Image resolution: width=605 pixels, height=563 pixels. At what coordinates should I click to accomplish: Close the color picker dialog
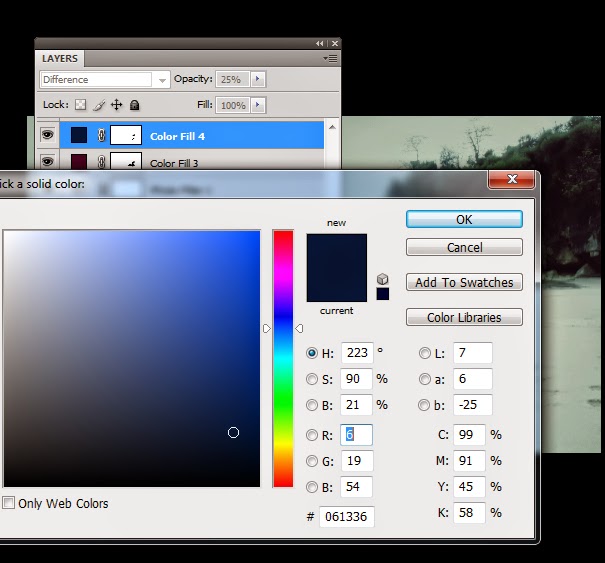tap(512, 179)
